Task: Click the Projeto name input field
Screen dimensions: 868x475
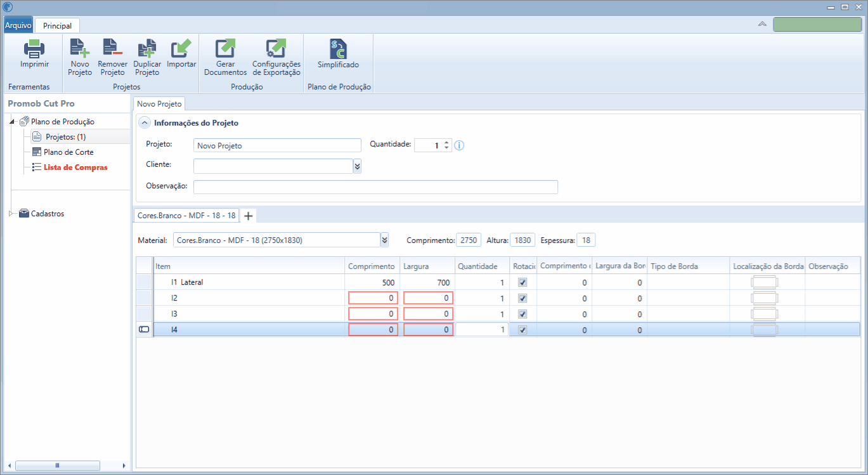Action: click(277, 146)
